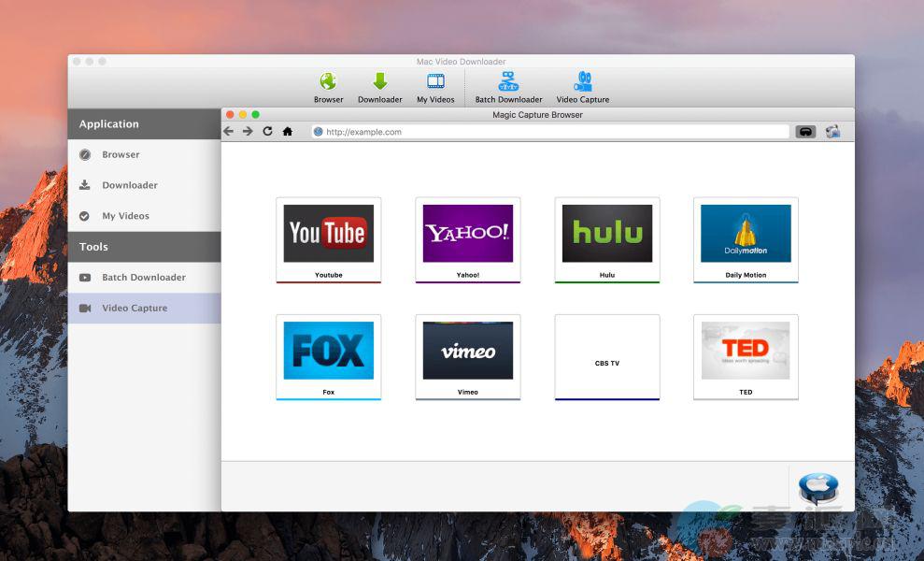Select Batch Downloader under Tools
The image size is (924, 561).
tap(143, 278)
